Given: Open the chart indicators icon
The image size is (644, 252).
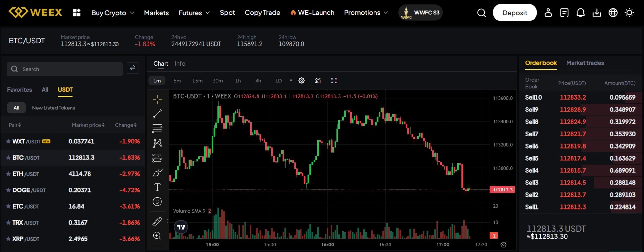Looking at the screenshot, I should pyautogui.click(x=318, y=81).
